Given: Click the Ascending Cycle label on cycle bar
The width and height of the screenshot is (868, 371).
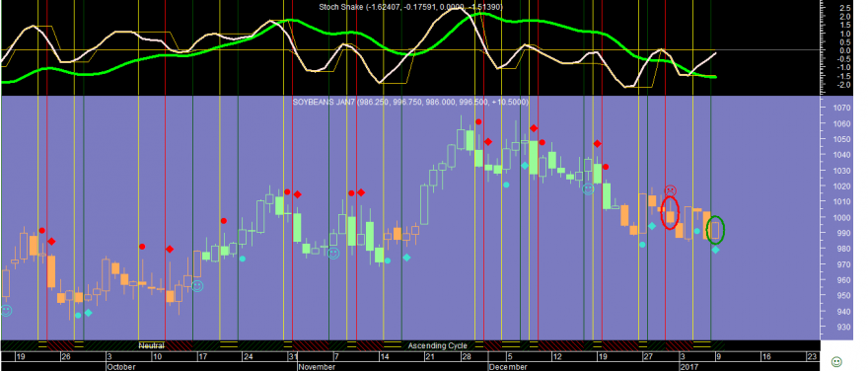Looking at the screenshot, I should (x=437, y=345).
